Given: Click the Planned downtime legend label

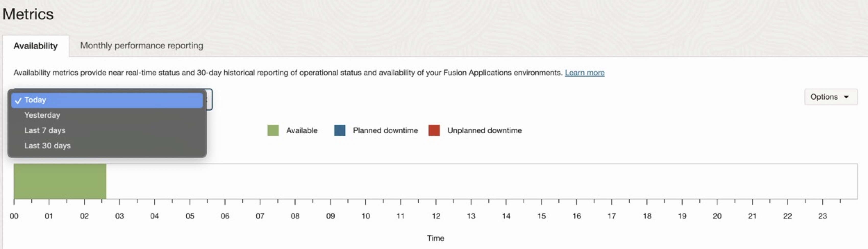Looking at the screenshot, I should click(385, 130).
